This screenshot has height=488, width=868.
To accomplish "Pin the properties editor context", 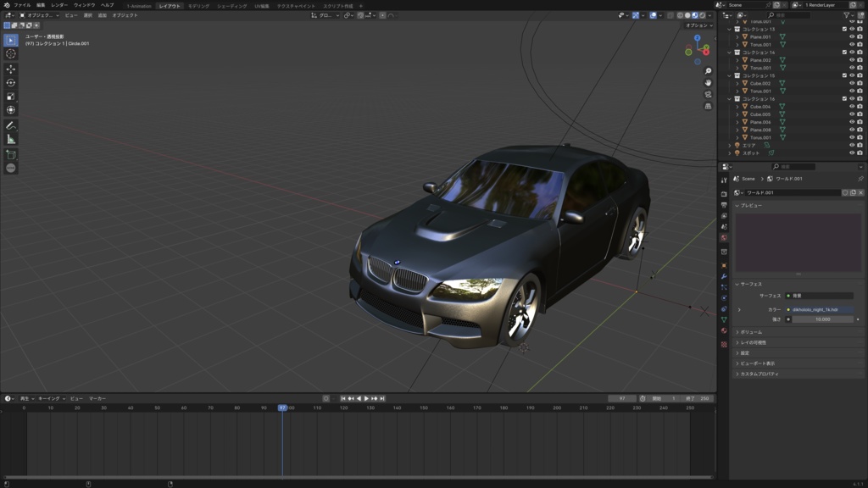I will (x=860, y=179).
